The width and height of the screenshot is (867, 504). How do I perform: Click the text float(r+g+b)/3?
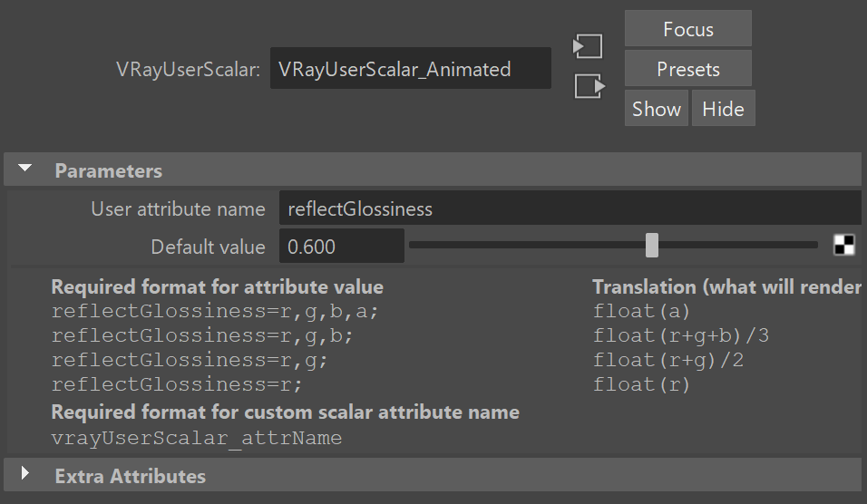pyautogui.click(x=681, y=335)
